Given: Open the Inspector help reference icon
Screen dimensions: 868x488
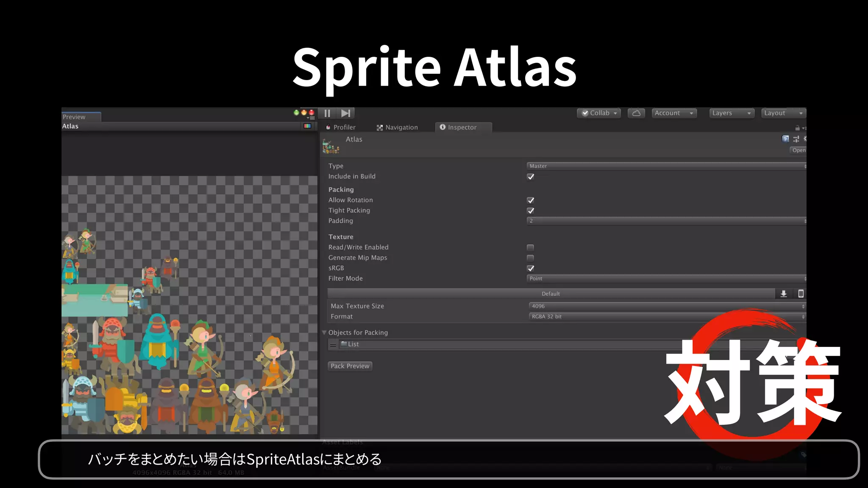Looking at the screenshot, I should [x=785, y=139].
